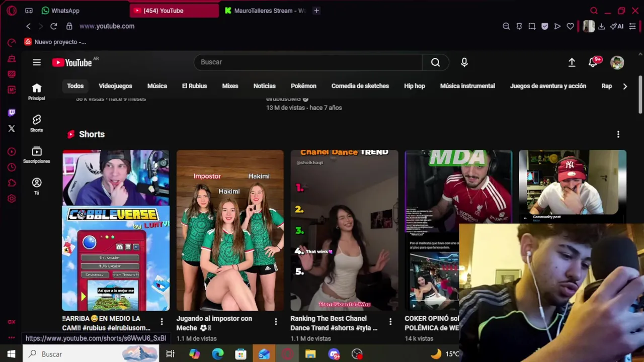Viewport: 644px width, 362px height.
Task: Click the send/flow arrow icon in address bar
Action: [557, 26]
